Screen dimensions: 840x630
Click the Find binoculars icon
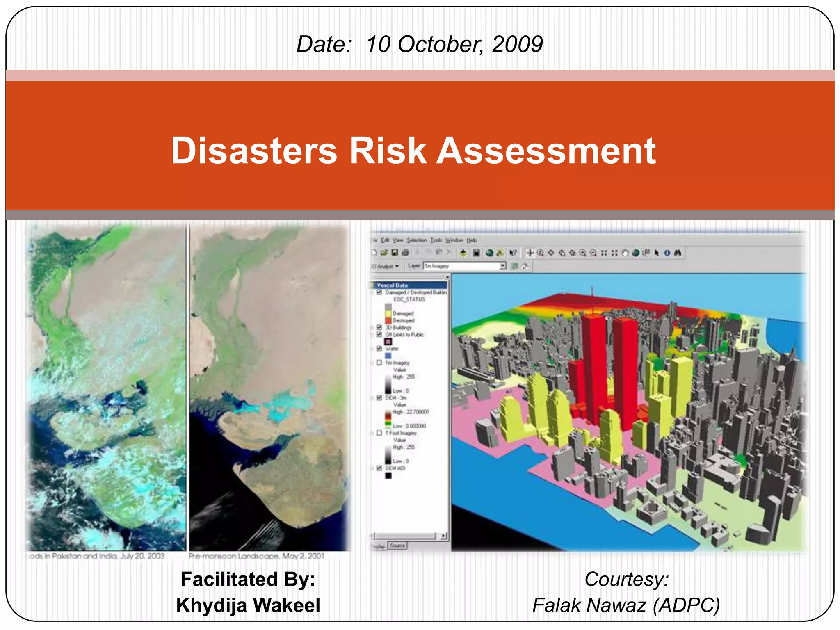click(x=678, y=253)
